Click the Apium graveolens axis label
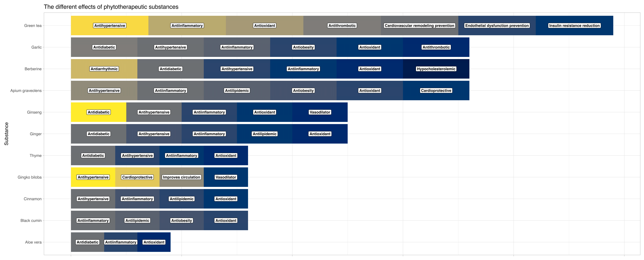 tap(26, 91)
